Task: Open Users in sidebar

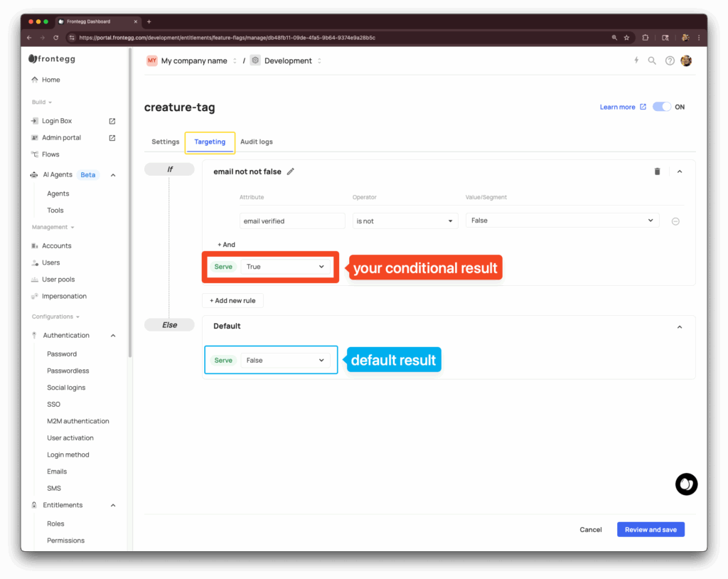Action: (50, 262)
